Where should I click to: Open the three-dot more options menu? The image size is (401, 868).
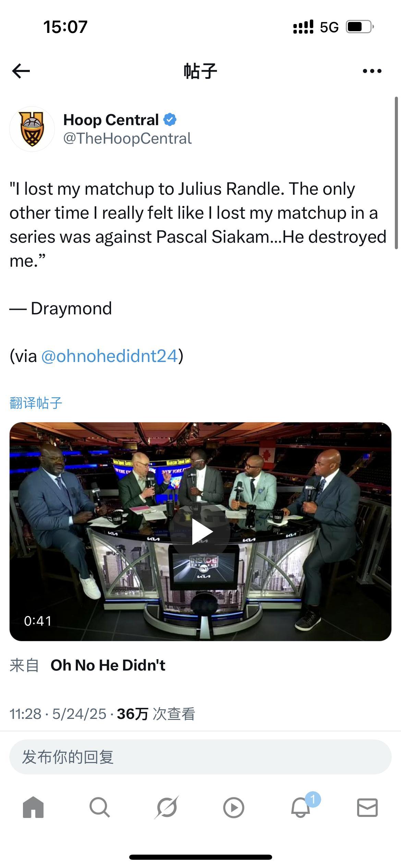tap(372, 71)
